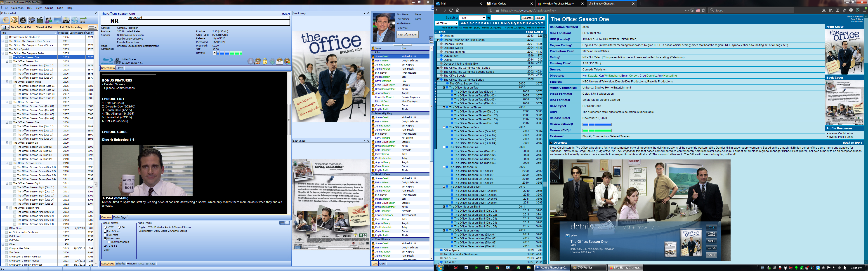Filter by the DVD logo icon
This screenshot has width=868, height=271.
pos(66,20)
